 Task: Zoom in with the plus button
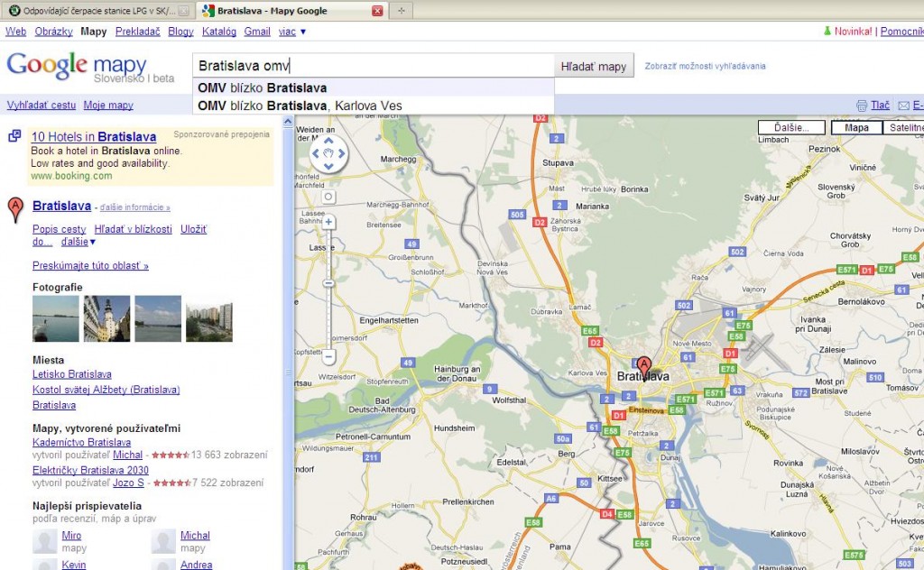click(x=328, y=222)
